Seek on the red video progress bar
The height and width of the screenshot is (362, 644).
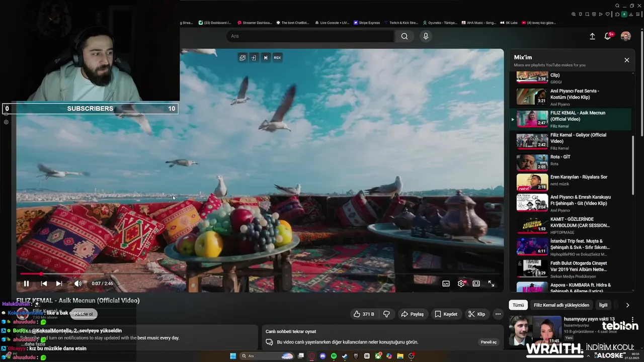[x=260, y=274]
